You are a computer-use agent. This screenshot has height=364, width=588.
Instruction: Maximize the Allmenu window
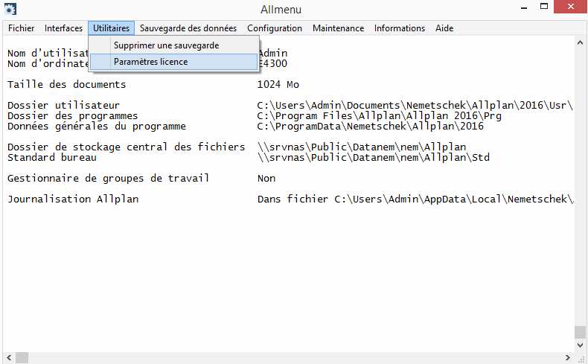tap(544, 7)
